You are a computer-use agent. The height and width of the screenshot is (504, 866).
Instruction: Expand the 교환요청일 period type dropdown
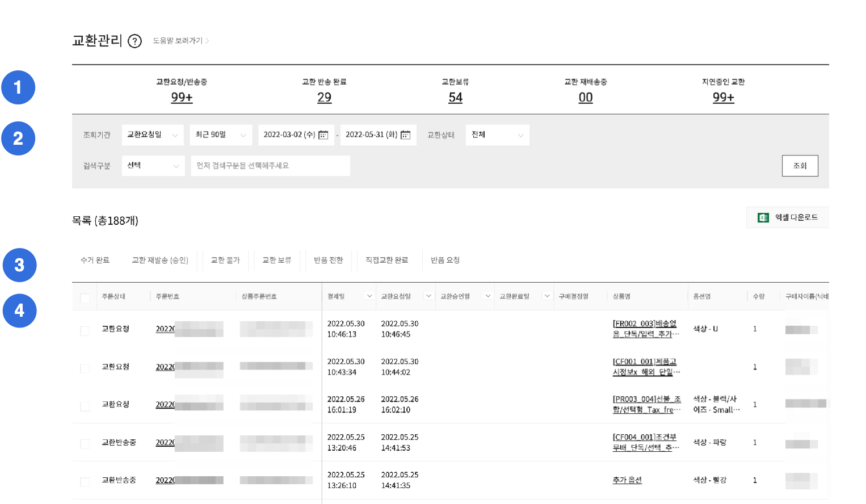153,135
